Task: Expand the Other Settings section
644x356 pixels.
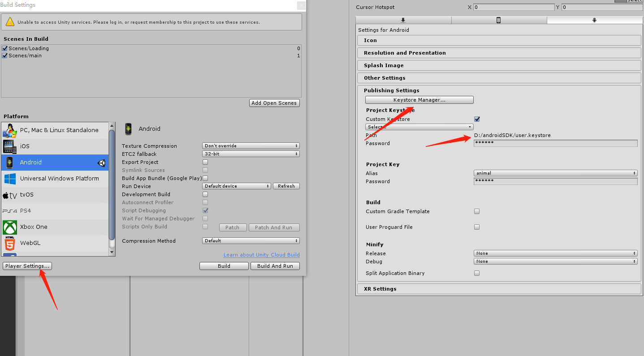Action: pos(499,78)
